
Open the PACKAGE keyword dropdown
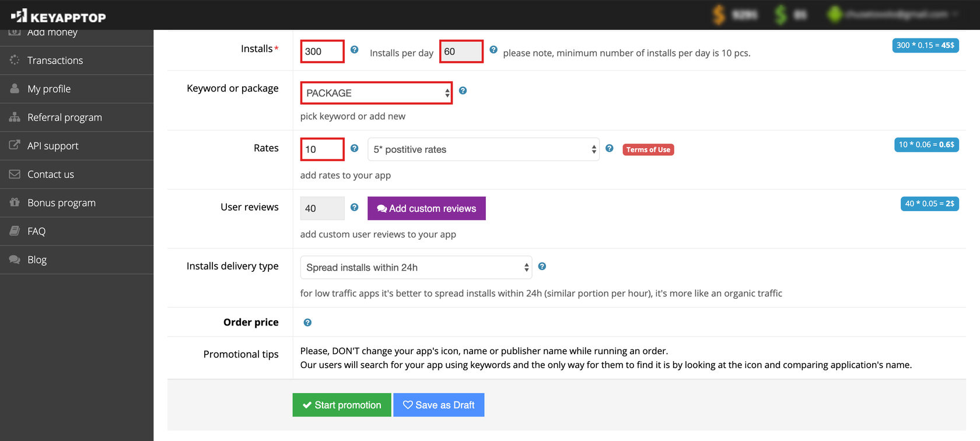click(x=376, y=93)
